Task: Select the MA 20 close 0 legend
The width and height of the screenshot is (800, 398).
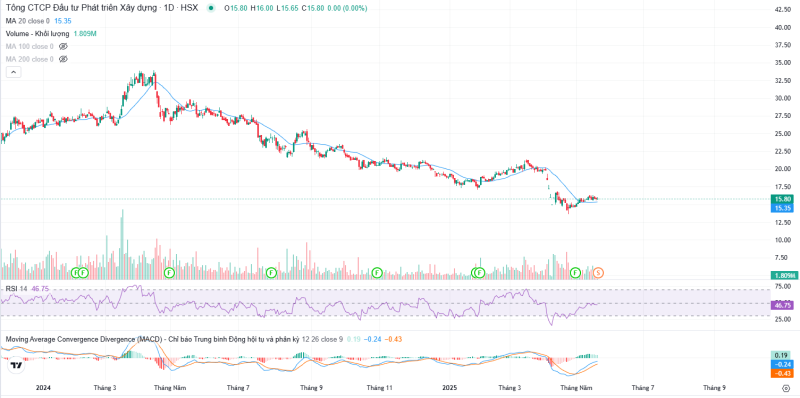Action: pyautogui.click(x=28, y=21)
